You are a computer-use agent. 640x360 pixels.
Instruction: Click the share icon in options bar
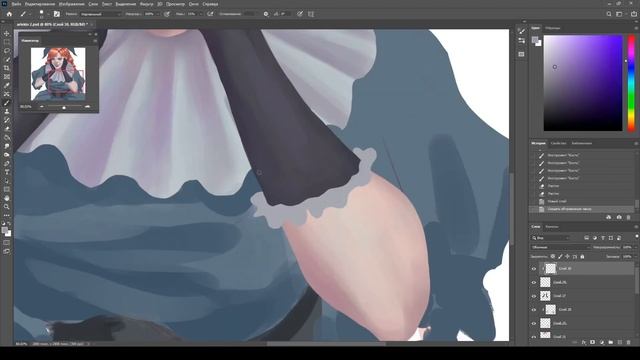(634, 14)
